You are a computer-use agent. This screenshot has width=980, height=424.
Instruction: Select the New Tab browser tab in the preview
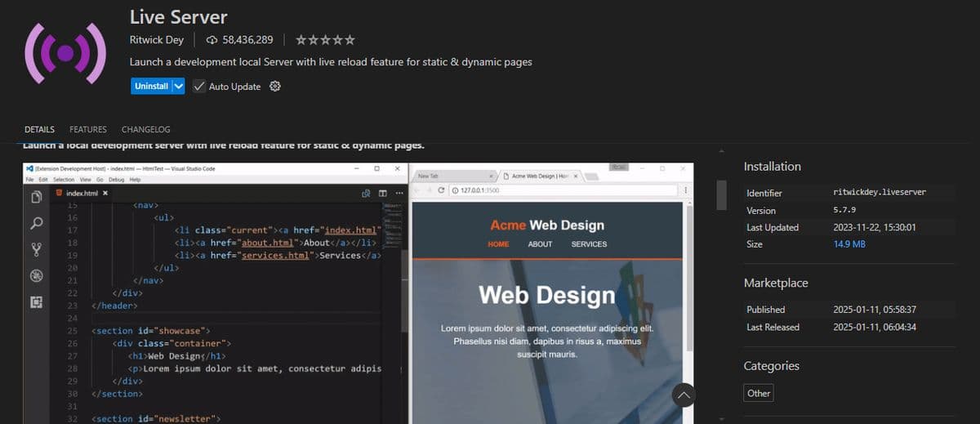453,176
